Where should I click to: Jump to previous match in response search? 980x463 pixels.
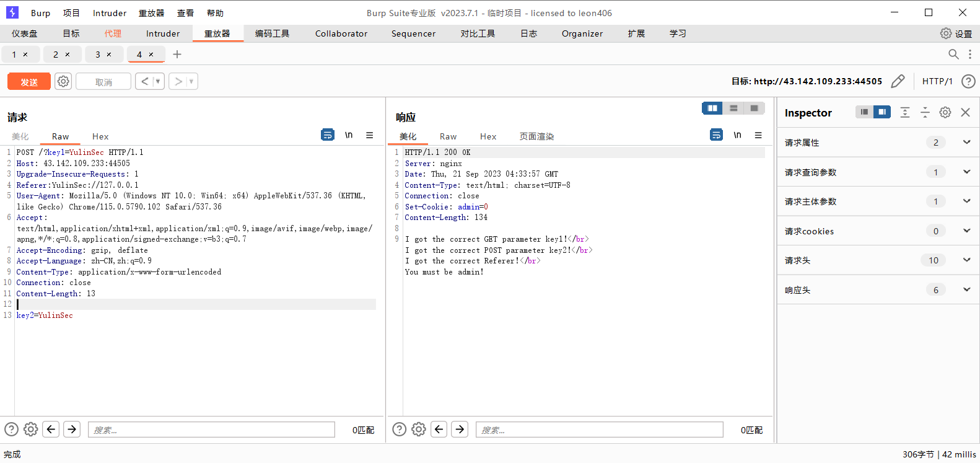tap(439, 429)
